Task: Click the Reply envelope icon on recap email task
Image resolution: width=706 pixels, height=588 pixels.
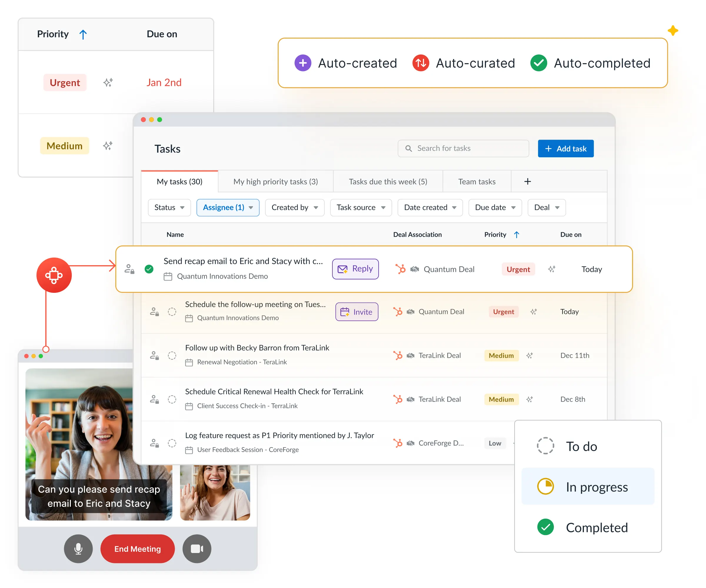Action: tap(343, 269)
